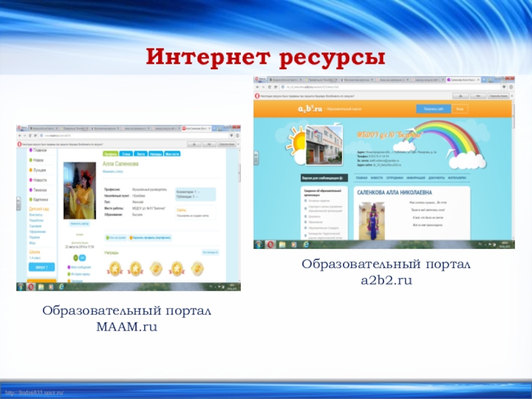This screenshot has height=399, width=532.
Task: Switch to Стена tab on MAAM.ru
Action: click(126, 154)
